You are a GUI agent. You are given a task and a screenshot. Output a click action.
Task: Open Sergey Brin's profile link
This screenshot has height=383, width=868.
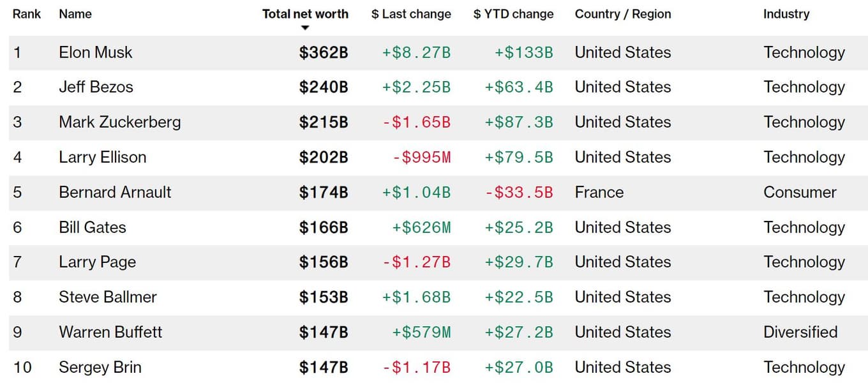[100, 367]
